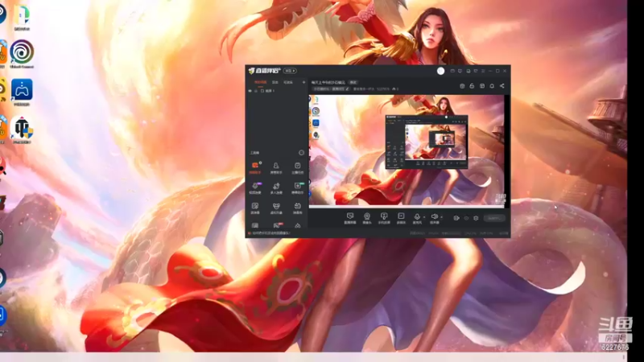This screenshot has width=644, height=362.
Task: Expand the arrow beside the microphone icon
Action: pos(424,217)
